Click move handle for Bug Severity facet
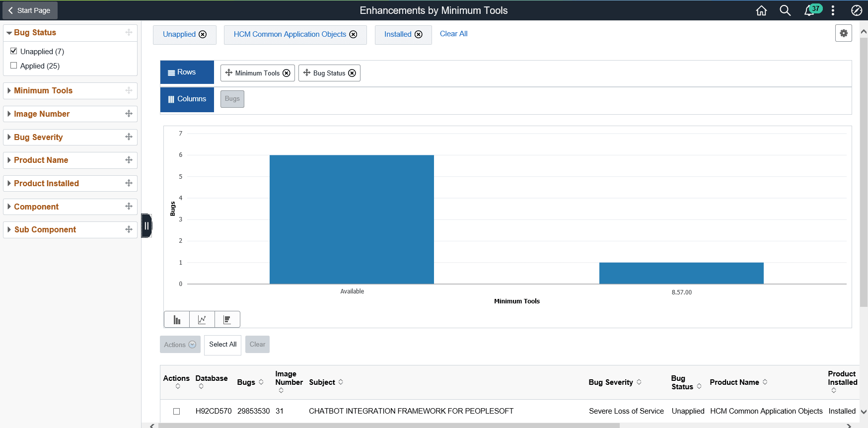 tap(129, 137)
